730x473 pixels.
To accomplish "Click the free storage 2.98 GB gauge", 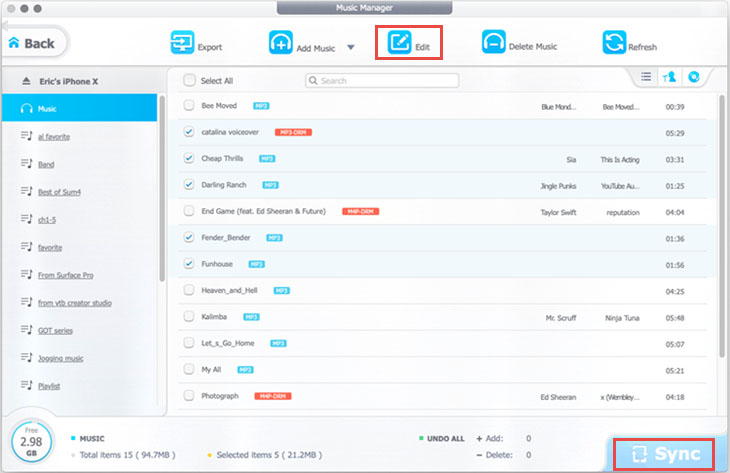I will [x=31, y=441].
